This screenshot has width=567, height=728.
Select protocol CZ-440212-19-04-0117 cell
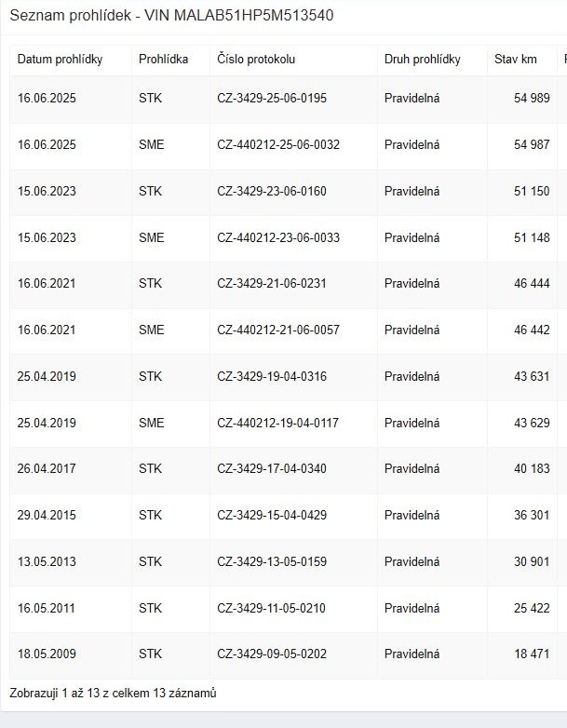pyautogui.click(x=278, y=424)
